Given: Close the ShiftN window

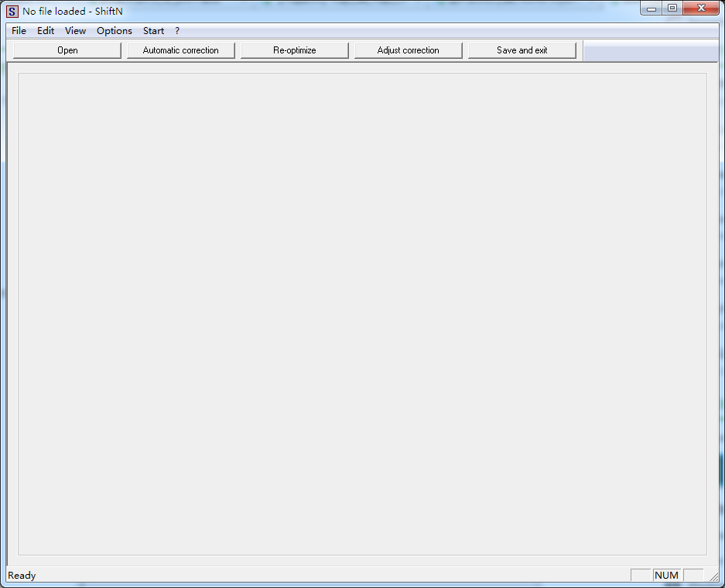Looking at the screenshot, I should pos(701,9).
